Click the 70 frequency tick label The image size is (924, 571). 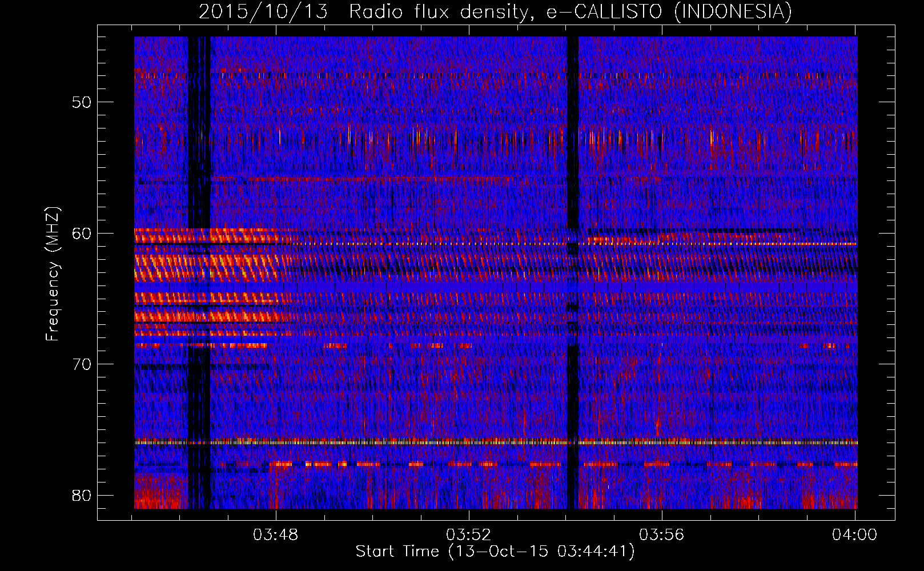tap(82, 364)
